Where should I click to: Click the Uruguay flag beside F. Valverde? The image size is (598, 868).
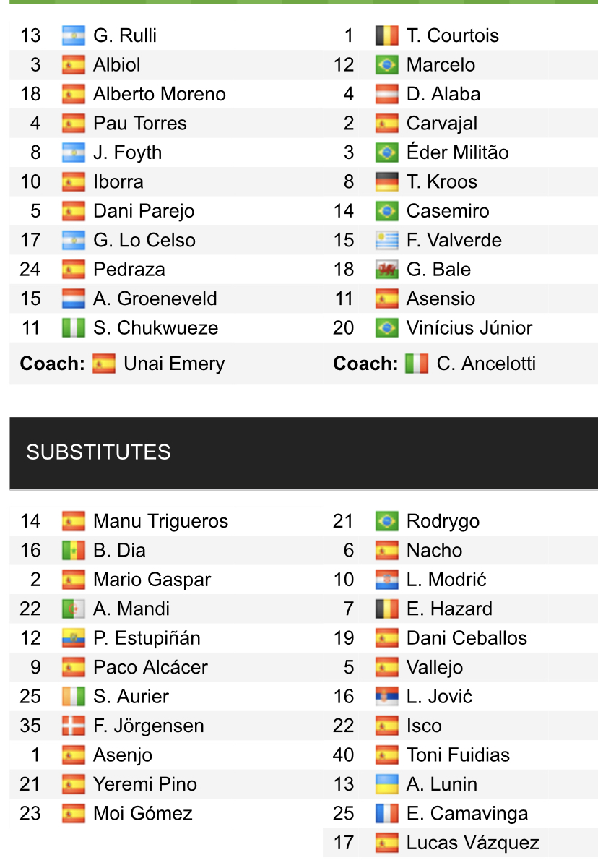click(386, 241)
